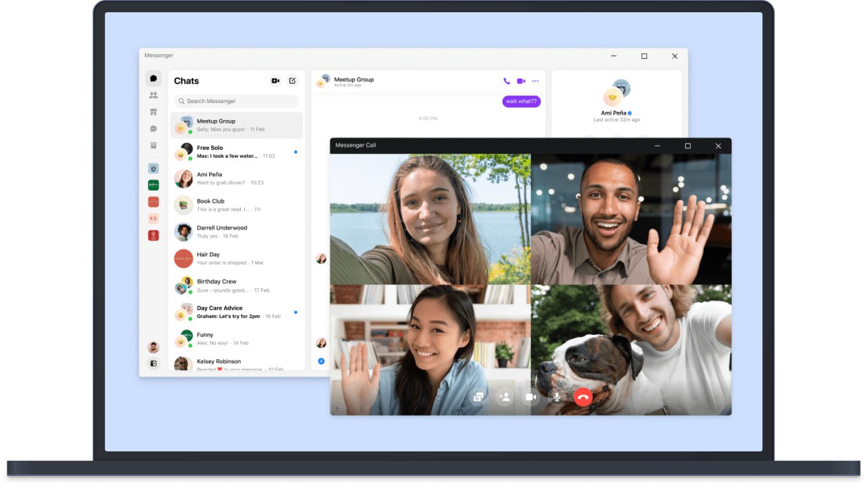
Task: Open the People icon in sidebar
Action: (x=154, y=96)
